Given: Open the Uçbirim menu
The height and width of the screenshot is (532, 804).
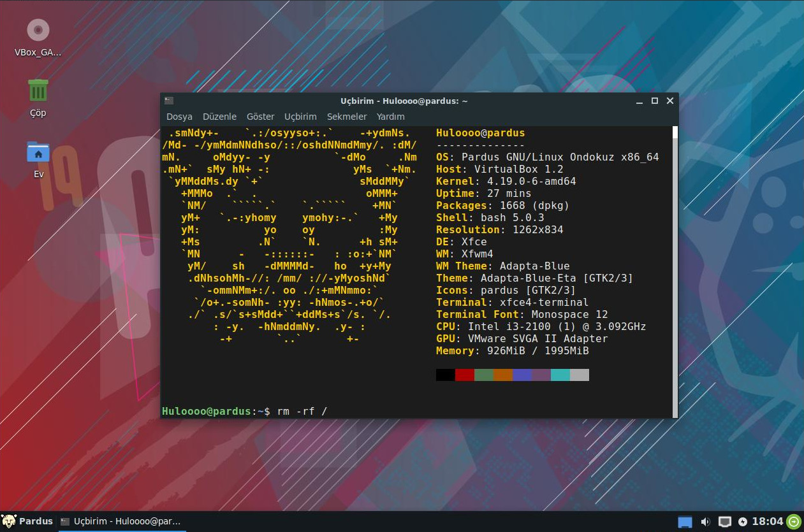Looking at the screenshot, I should (x=300, y=117).
